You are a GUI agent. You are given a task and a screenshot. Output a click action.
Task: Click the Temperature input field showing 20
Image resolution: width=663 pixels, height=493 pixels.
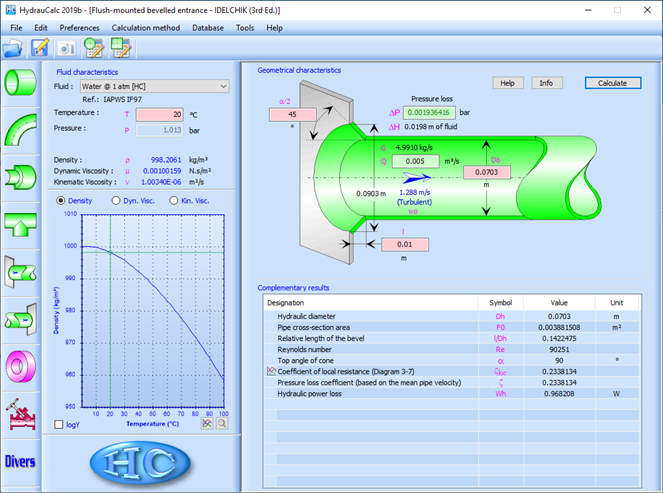(159, 115)
